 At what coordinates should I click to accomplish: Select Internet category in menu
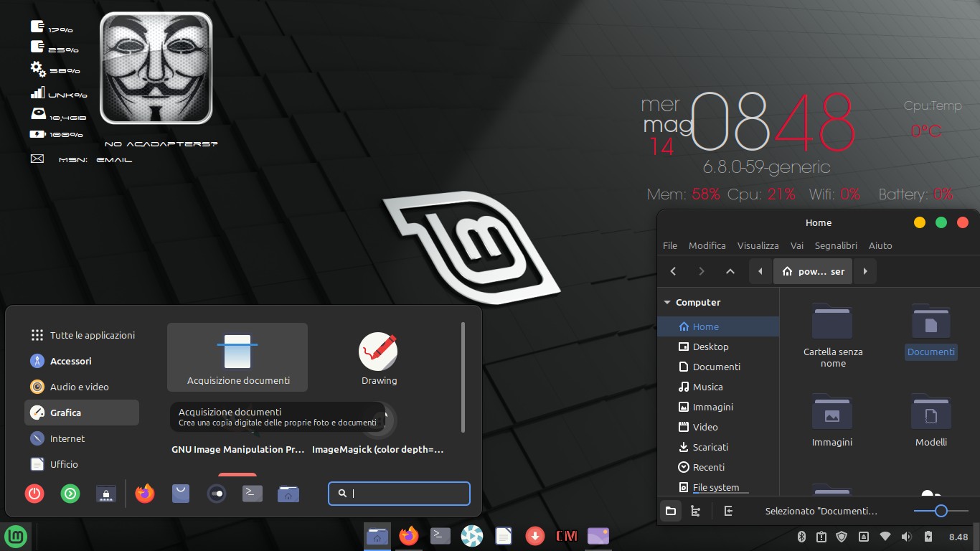coord(82,438)
